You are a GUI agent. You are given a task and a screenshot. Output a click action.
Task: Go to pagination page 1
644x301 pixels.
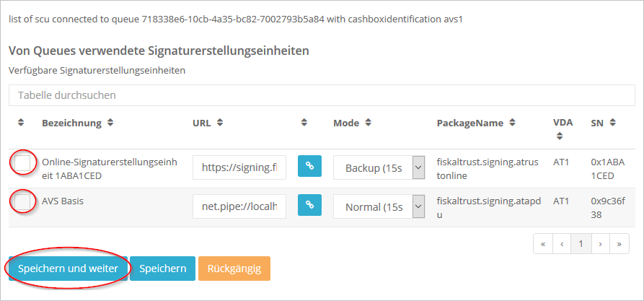(x=581, y=243)
